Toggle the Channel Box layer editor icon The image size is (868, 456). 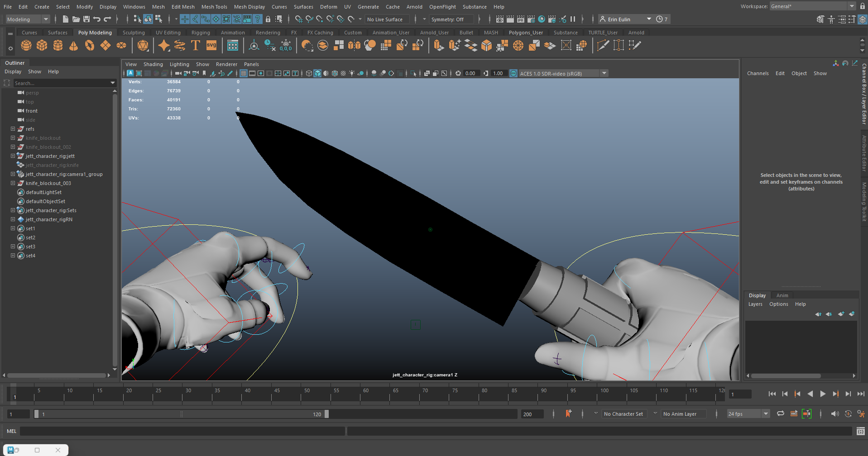pyautogui.click(x=862, y=19)
